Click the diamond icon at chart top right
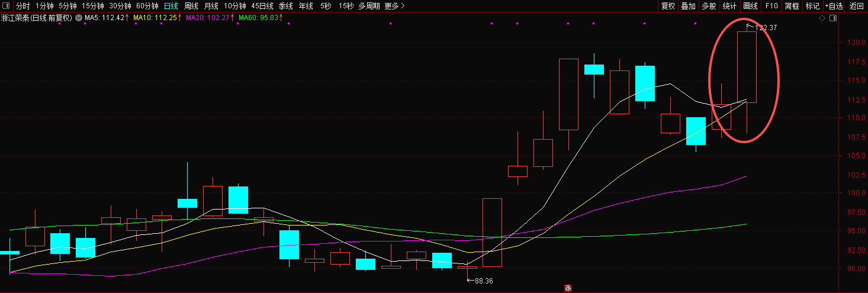 tap(822, 18)
